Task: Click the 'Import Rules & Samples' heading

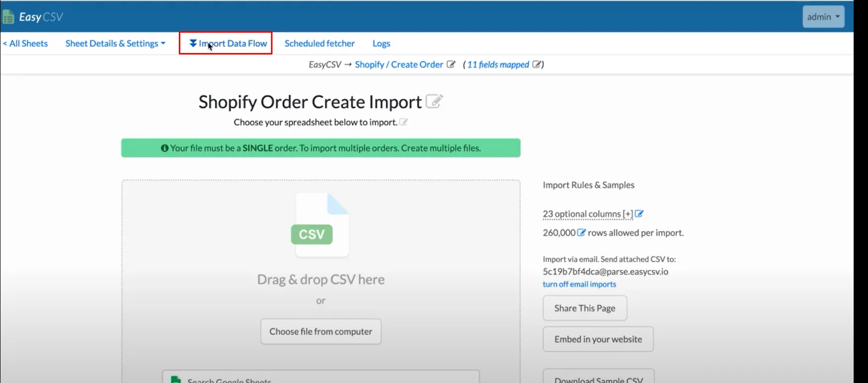Action: click(x=589, y=185)
